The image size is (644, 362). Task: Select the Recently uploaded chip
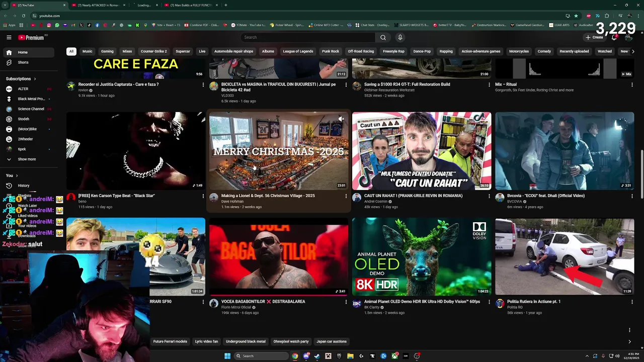(x=574, y=51)
